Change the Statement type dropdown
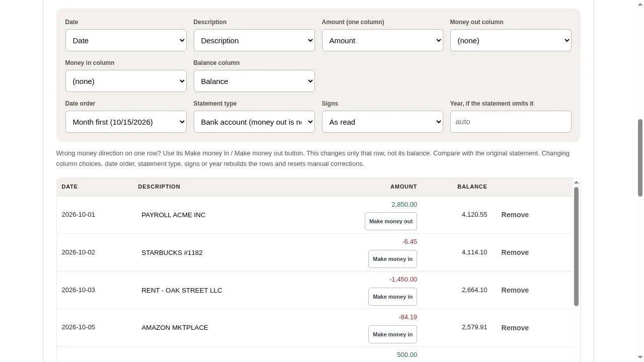The image size is (644, 362). pos(254,122)
